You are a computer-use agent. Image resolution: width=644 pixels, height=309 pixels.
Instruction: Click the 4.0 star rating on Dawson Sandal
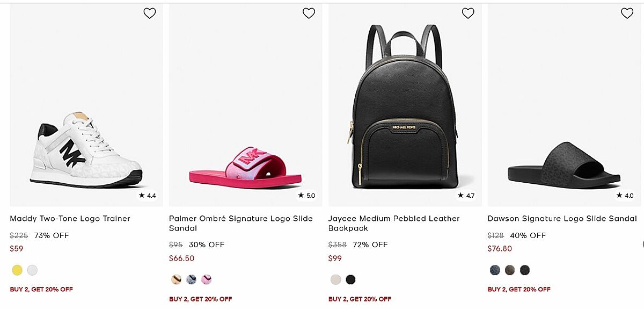click(625, 196)
